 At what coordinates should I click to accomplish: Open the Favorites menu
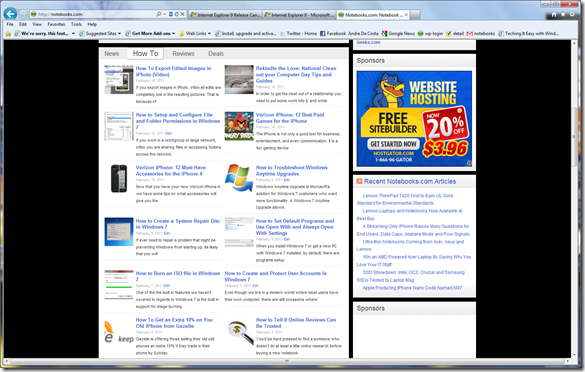coord(56,24)
